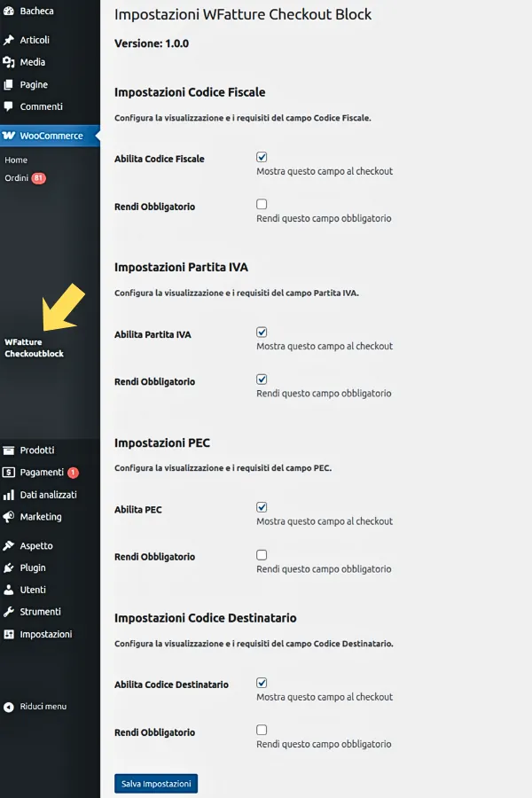Click 'Impostazioni Partita IVA' heading

[x=181, y=267]
